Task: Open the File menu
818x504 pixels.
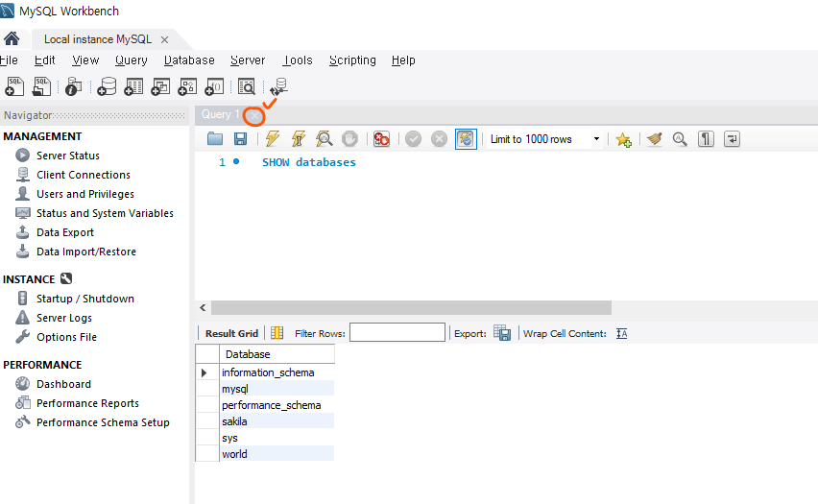Action: 9,60
